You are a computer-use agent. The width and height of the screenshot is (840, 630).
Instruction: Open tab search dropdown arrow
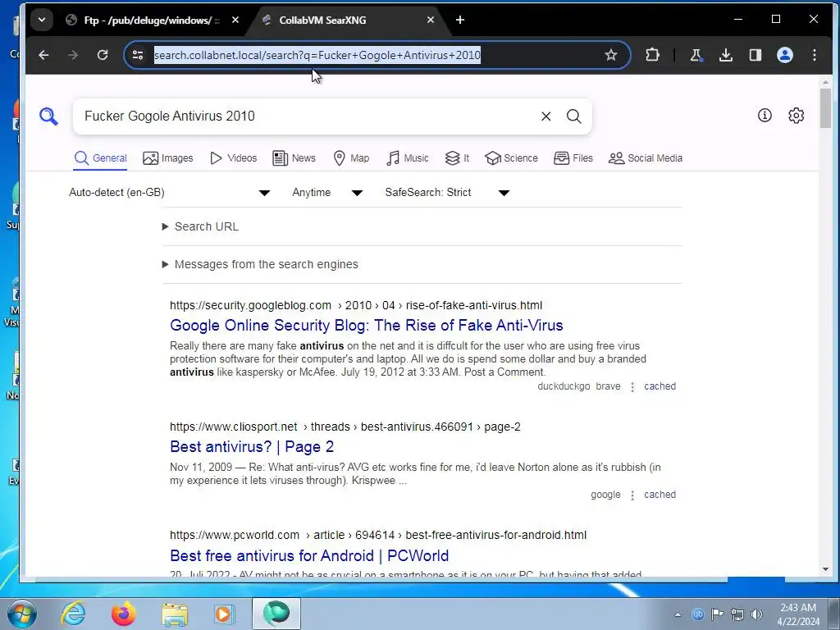[42, 21]
